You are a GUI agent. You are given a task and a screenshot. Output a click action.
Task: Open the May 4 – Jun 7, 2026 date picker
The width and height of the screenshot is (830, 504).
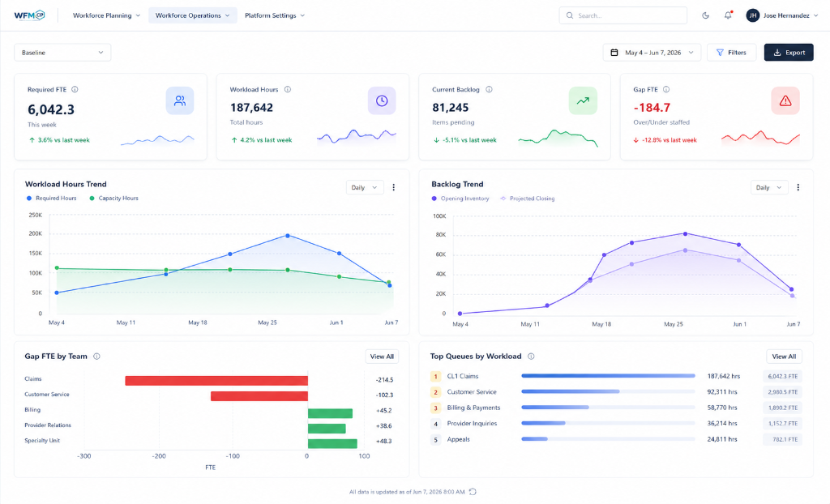(x=652, y=53)
